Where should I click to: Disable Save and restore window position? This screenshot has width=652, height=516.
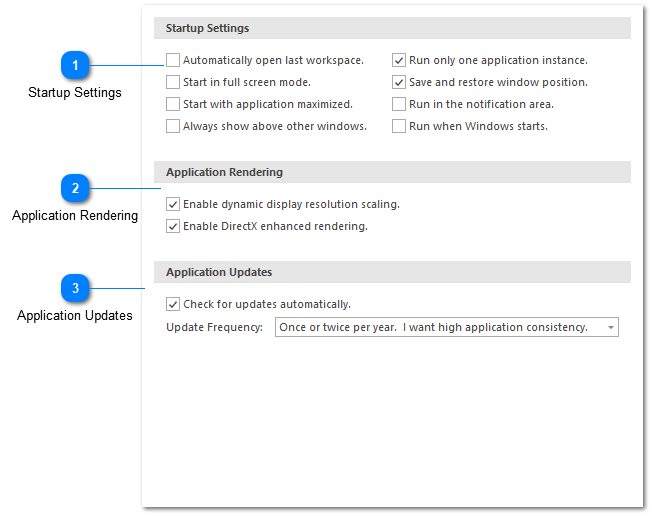(399, 82)
